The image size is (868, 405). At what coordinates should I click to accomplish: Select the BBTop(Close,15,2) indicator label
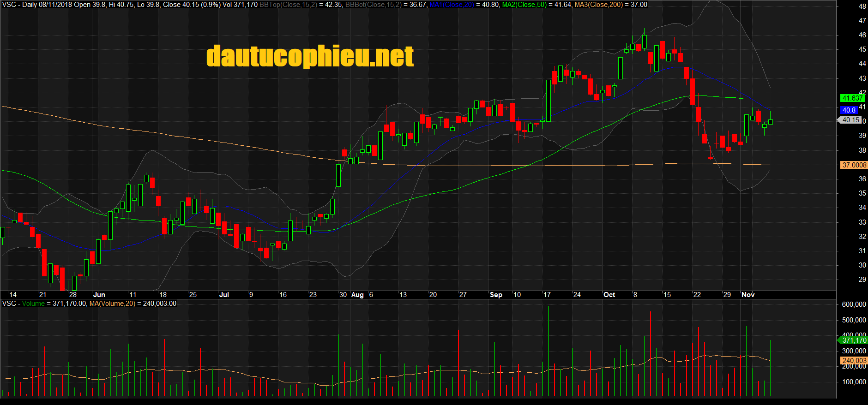coord(289,5)
